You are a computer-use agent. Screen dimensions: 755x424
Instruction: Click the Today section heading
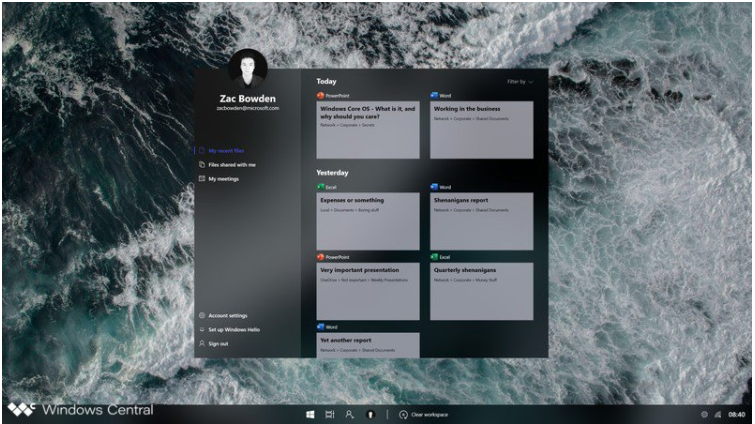pyautogui.click(x=326, y=81)
